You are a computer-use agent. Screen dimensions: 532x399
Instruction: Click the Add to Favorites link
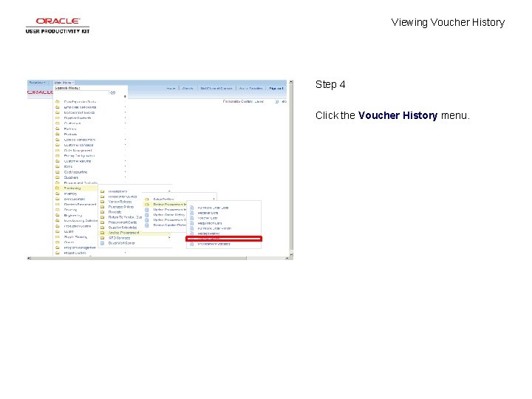250,88
